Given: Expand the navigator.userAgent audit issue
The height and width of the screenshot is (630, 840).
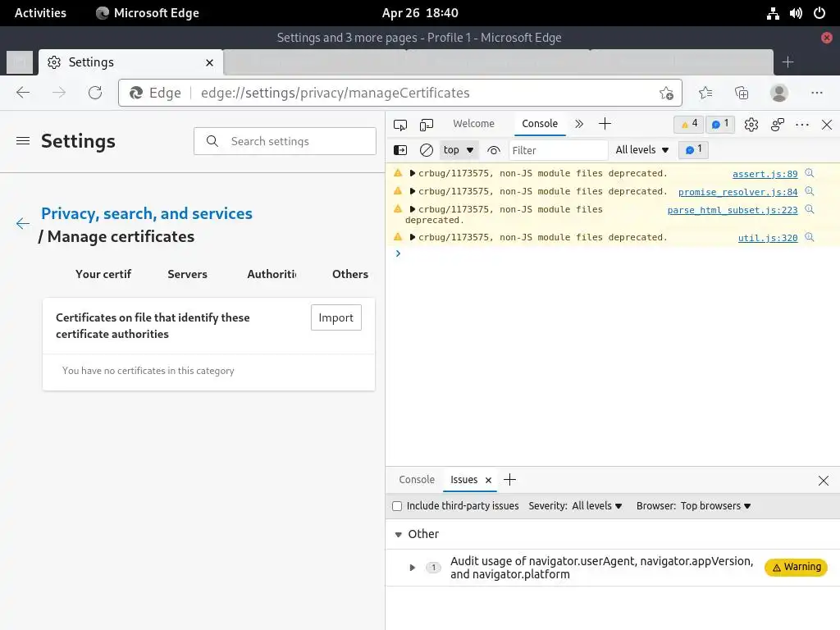Looking at the screenshot, I should (x=413, y=568).
